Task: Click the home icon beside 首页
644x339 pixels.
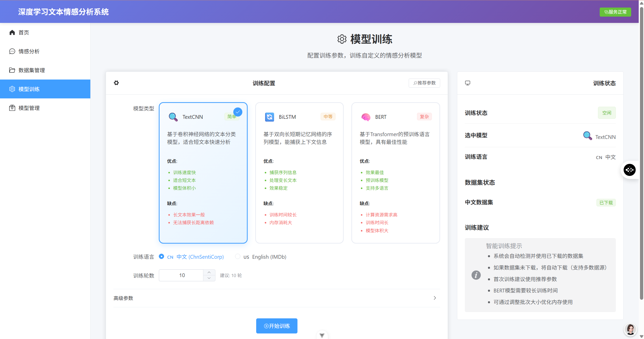Action: 12,32
